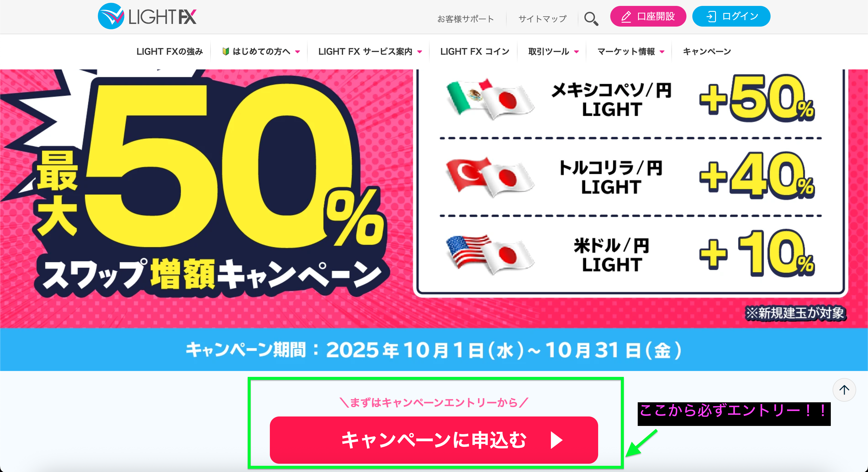Expand the マーケット情報 dropdown arrow
The image size is (868, 472).
662,52
